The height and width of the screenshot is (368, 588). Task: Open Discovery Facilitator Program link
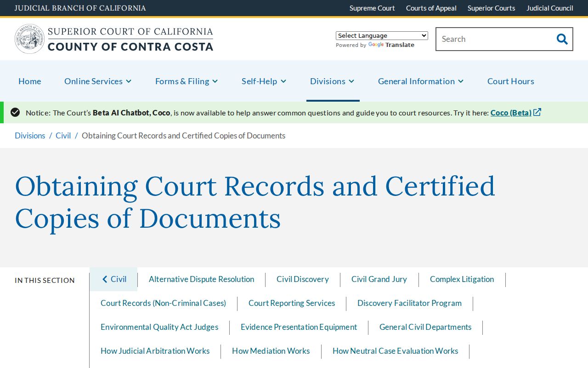410,303
